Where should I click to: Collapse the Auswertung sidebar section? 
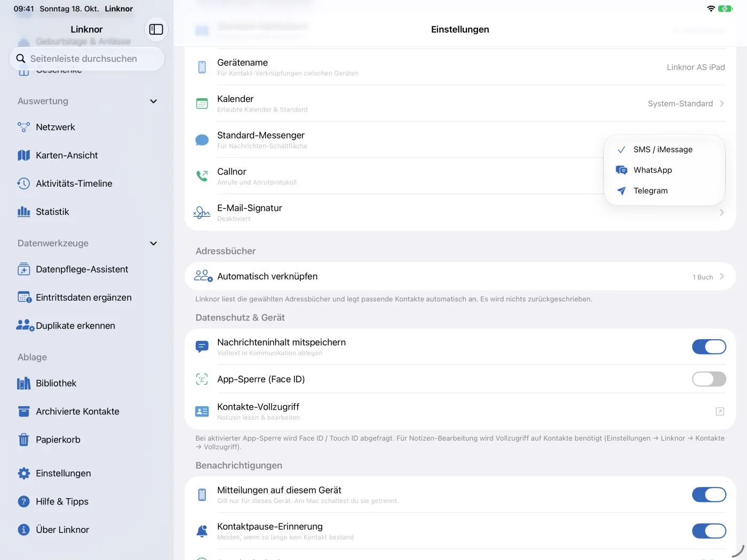(x=154, y=101)
